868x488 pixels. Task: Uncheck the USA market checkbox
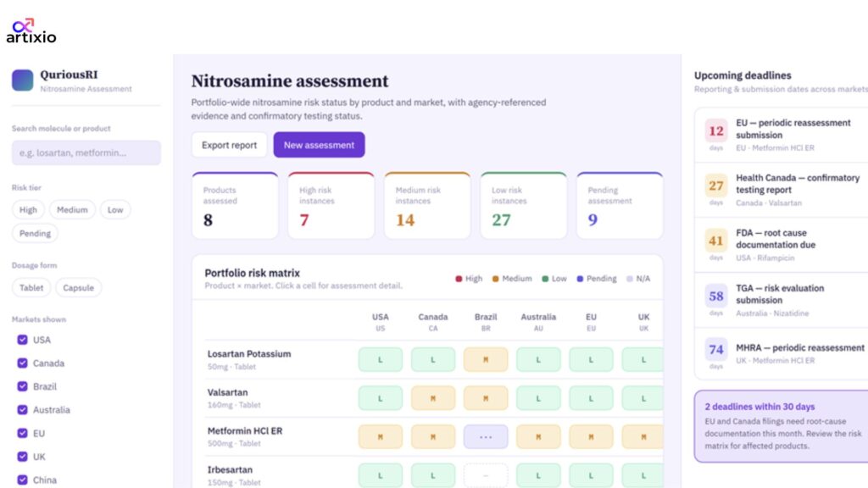[x=22, y=340]
